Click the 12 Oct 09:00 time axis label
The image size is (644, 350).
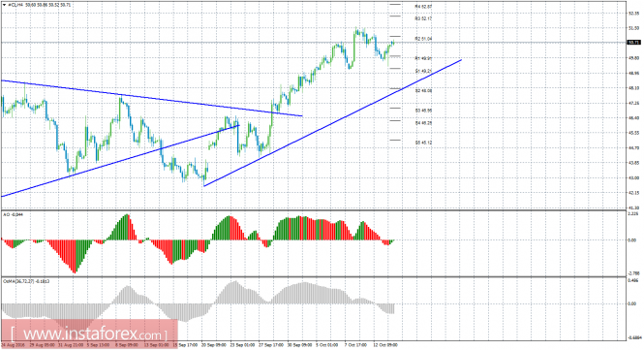pyautogui.click(x=385, y=344)
